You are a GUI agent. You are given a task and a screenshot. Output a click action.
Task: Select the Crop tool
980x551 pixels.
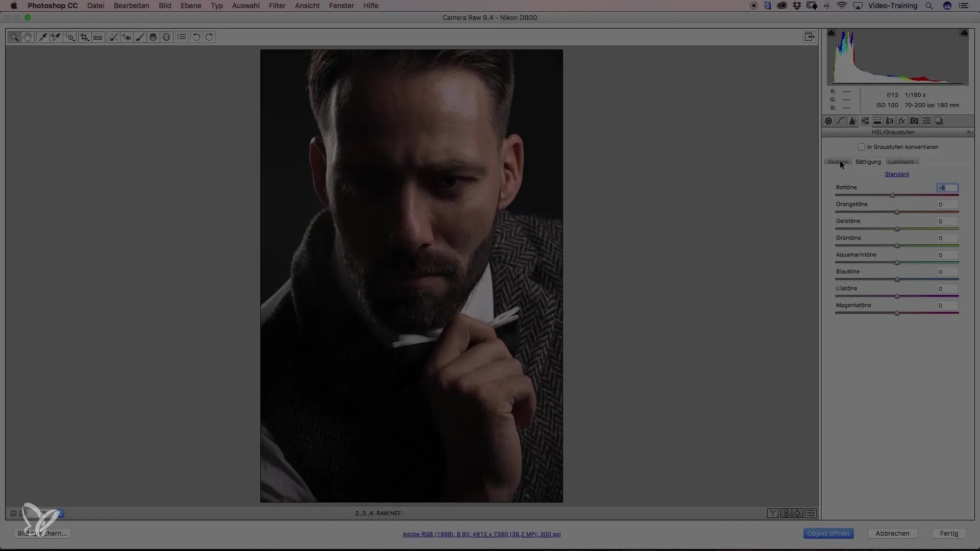[85, 37]
